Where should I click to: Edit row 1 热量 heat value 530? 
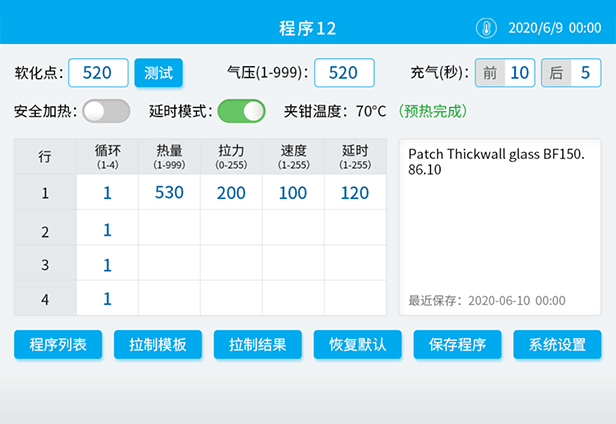tap(169, 193)
